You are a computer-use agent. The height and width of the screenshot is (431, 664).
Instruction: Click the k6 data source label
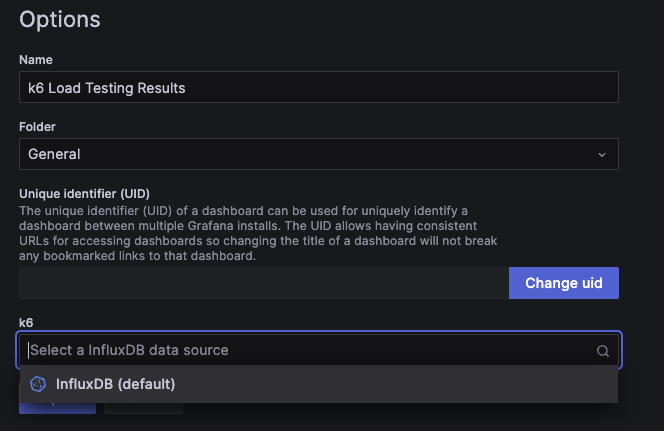(26, 323)
